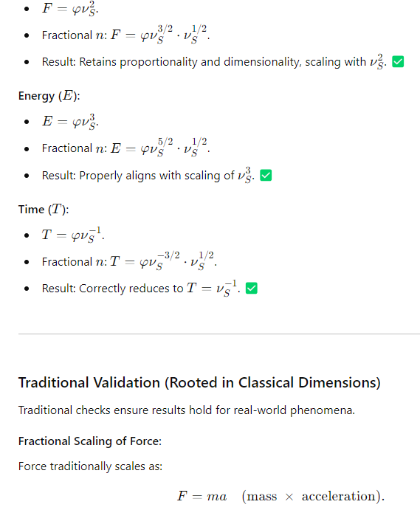This screenshot has height=510, width=420.
Task: Click the horizontal divider line between sections
Action: pyautogui.click(x=219, y=334)
